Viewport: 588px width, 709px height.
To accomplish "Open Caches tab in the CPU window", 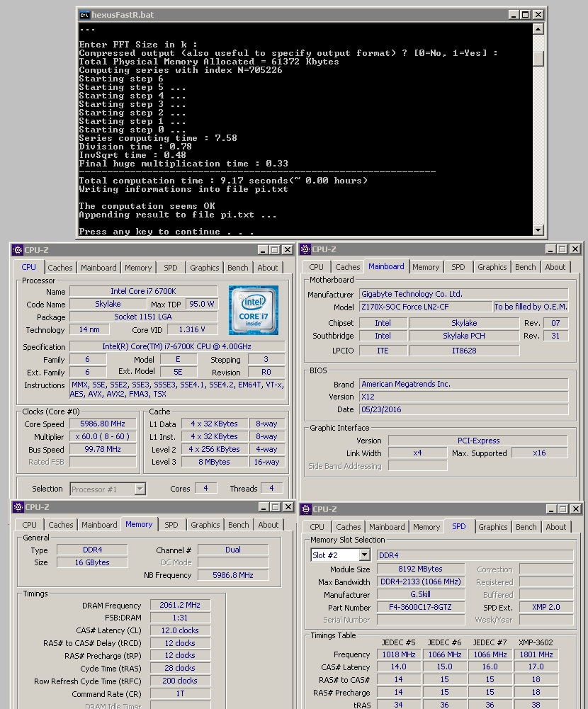I will click(x=60, y=268).
